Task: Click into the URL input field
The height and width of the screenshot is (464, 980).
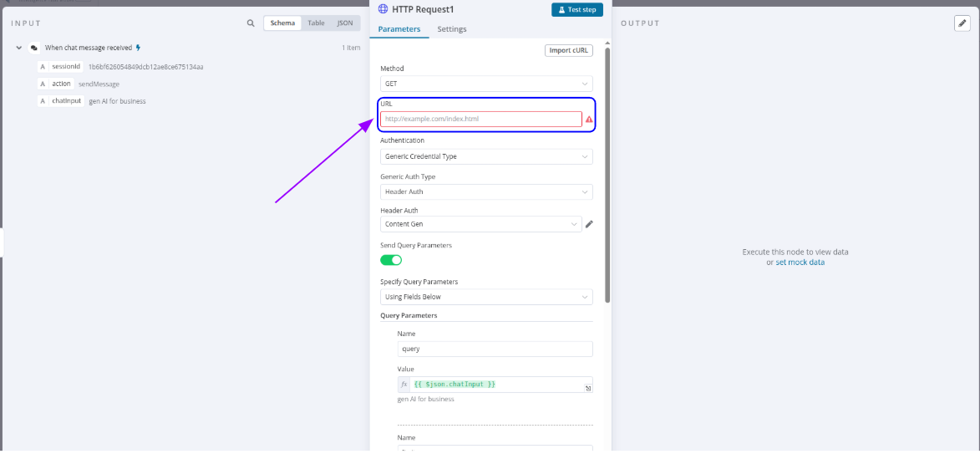Action: pyautogui.click(x=480, y=119)
